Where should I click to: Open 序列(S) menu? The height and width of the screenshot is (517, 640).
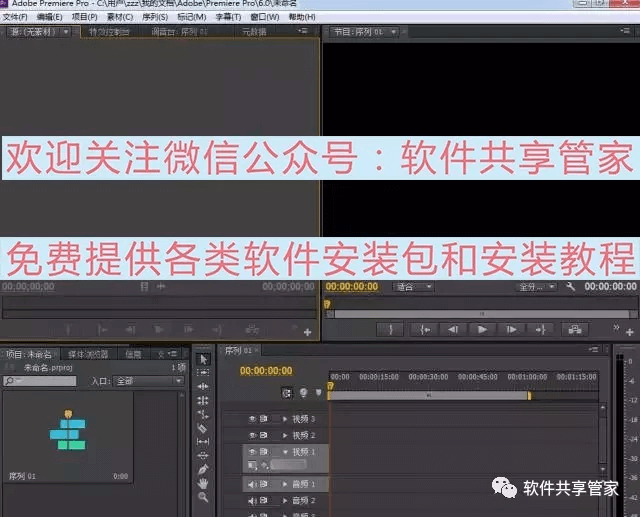pyautogui.click(x=155, y=17)
